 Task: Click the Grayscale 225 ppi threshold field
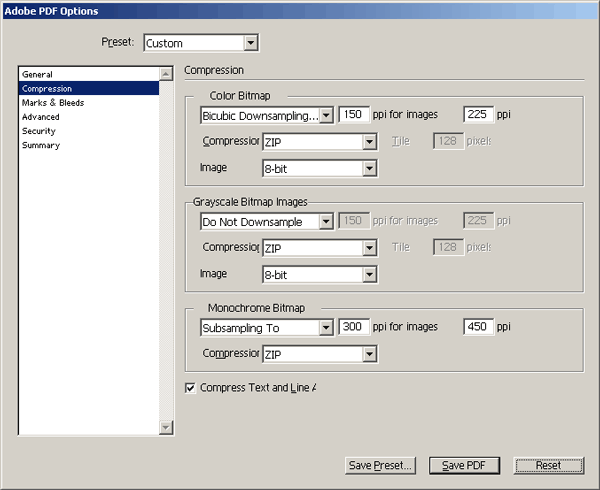coord(478,221)
